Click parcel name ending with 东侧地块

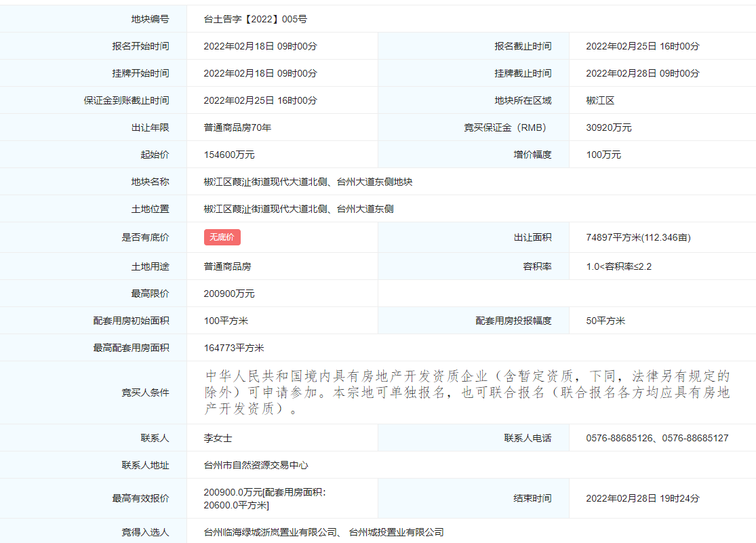click(308, 182)
